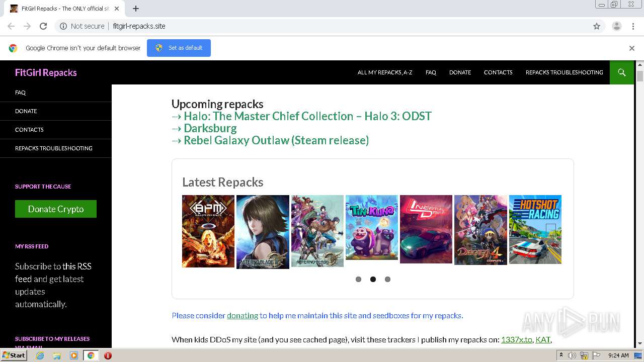Click red Opera-style icon in taskbar
This screenshot has width=644, height=362.
click(108, 355)
